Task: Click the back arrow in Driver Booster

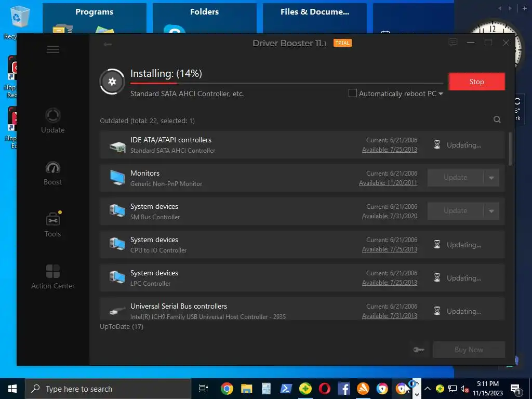Action: [x=108, y=45]
